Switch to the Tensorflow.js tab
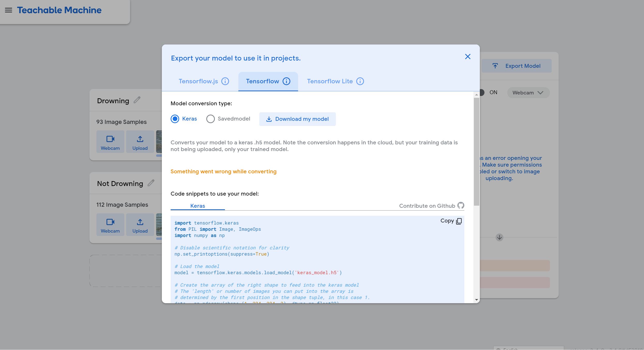The image size is (644, 350). pyautogui.click(x=198, y=81)
